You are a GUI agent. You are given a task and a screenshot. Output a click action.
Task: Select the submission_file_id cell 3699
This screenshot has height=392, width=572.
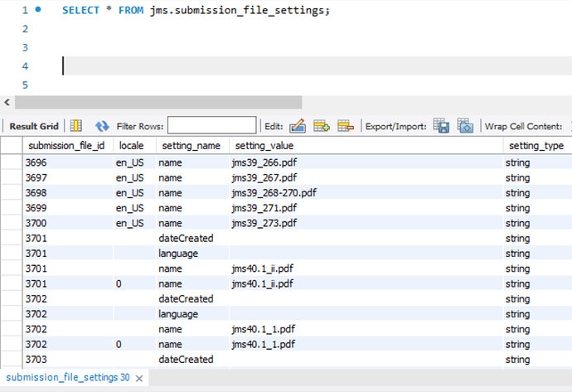68,208
